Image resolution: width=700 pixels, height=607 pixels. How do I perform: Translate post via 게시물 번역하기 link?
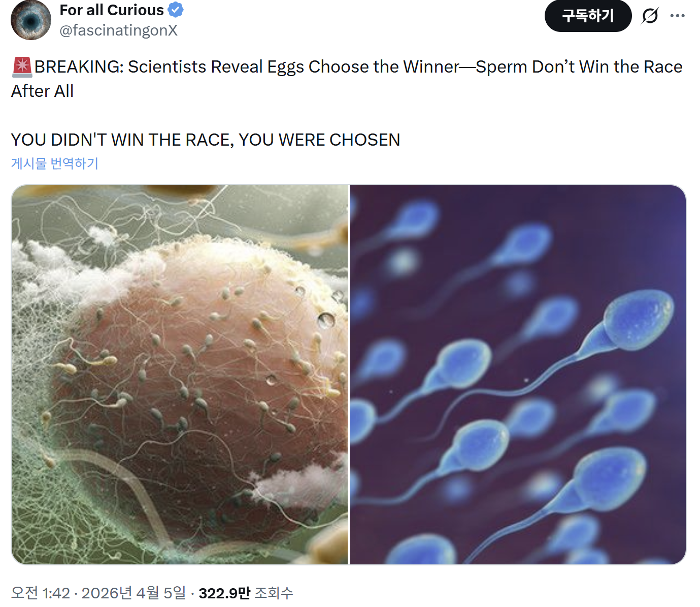pos(55,163)
